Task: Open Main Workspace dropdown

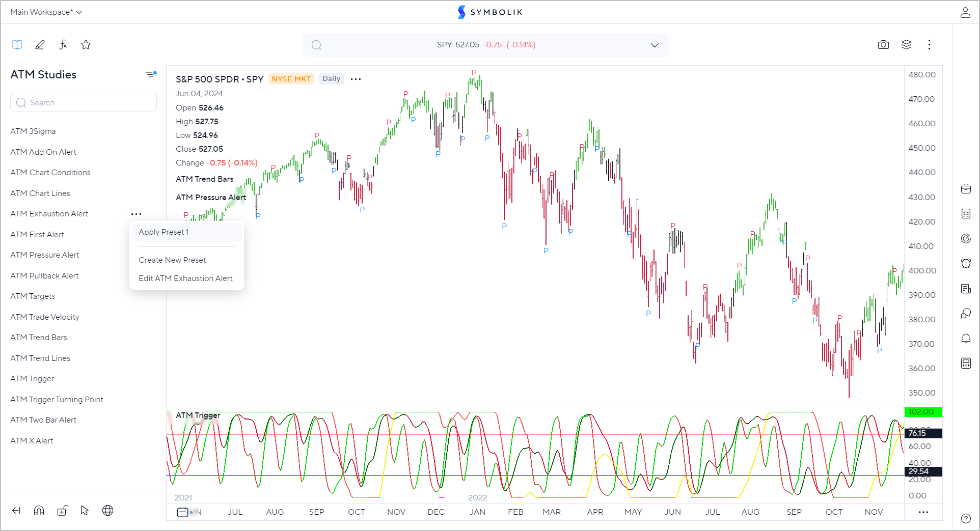Action: coord(46,12)
